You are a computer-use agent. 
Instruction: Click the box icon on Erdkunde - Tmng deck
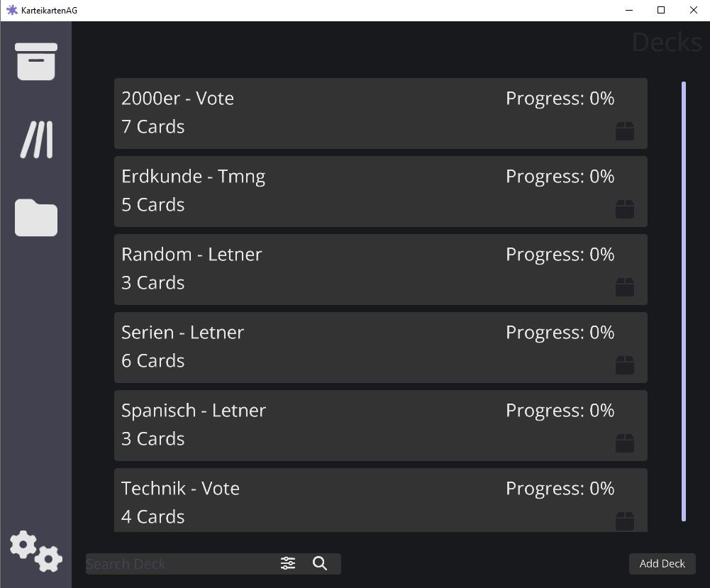coord(624,209)
